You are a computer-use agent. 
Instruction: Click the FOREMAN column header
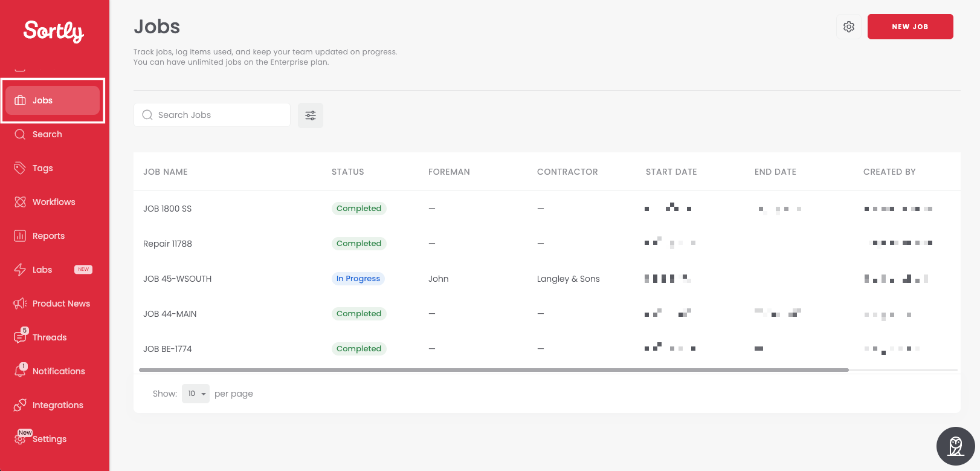(449, 172)
